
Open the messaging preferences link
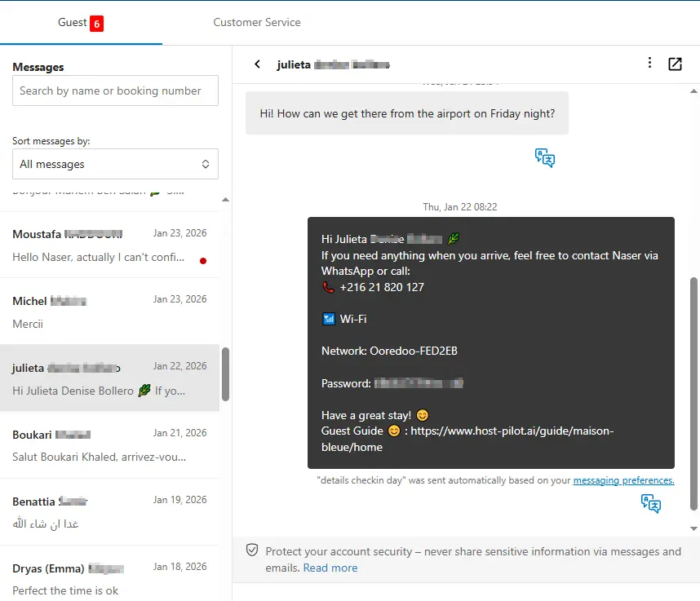point(623,480)
